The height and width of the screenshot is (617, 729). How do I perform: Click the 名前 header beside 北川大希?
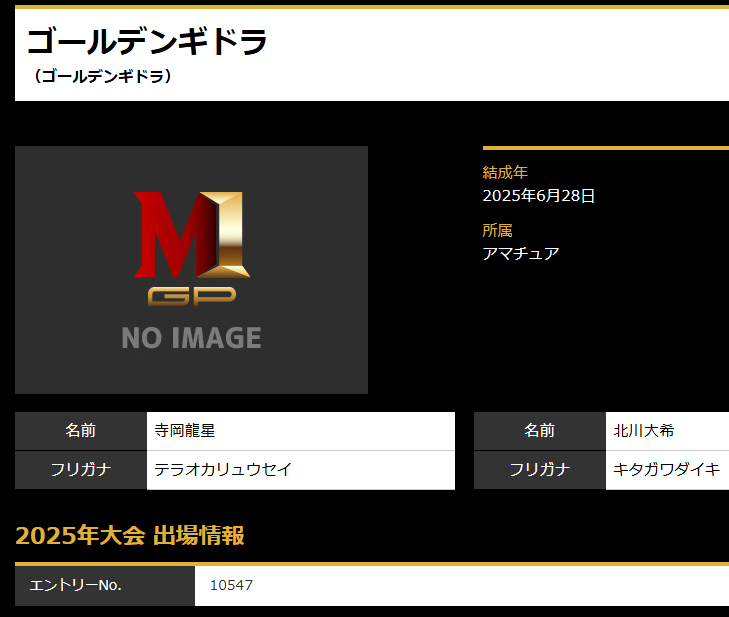pyautogui.click(x=540, y=431)
